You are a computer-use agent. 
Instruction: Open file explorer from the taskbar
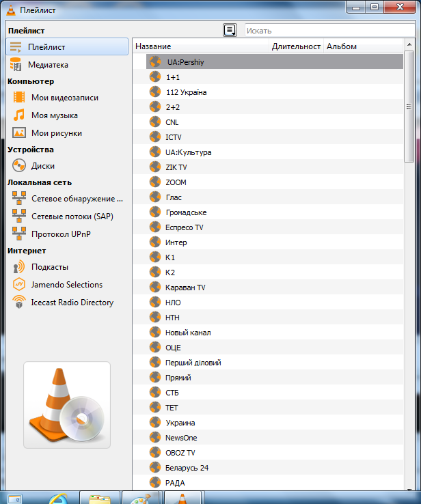100,499
